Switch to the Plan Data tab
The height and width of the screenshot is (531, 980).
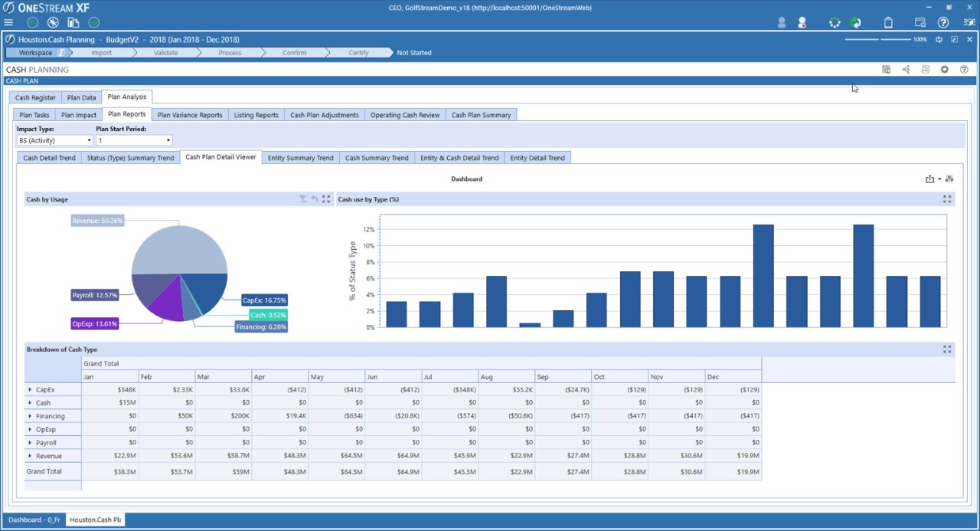tap(81, 97)
